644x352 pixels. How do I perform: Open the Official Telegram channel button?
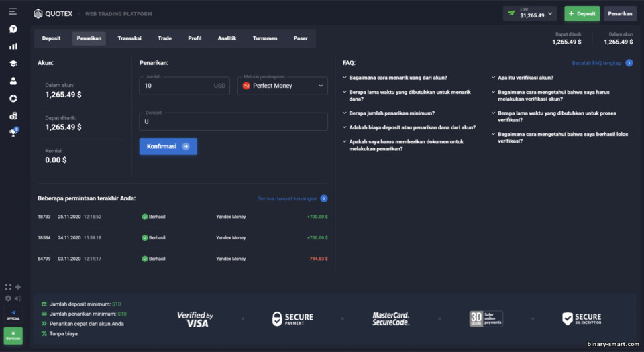tap(13, 315)
